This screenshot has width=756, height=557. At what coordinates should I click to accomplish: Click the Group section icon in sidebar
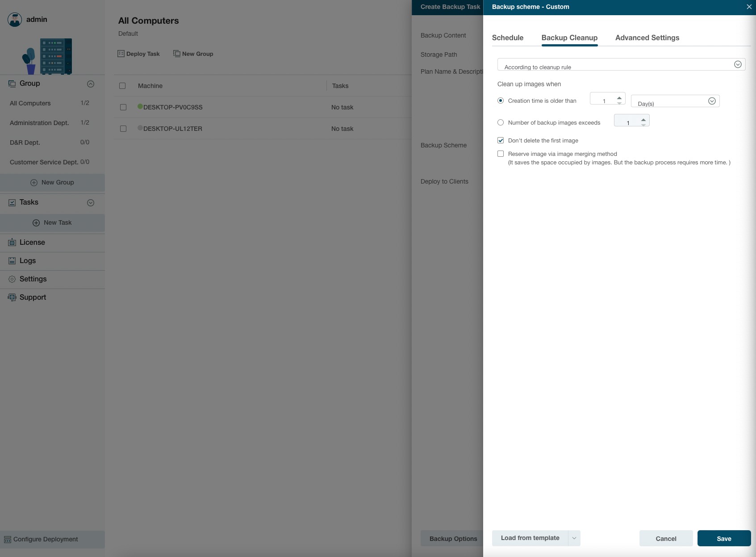coord(12,84)
